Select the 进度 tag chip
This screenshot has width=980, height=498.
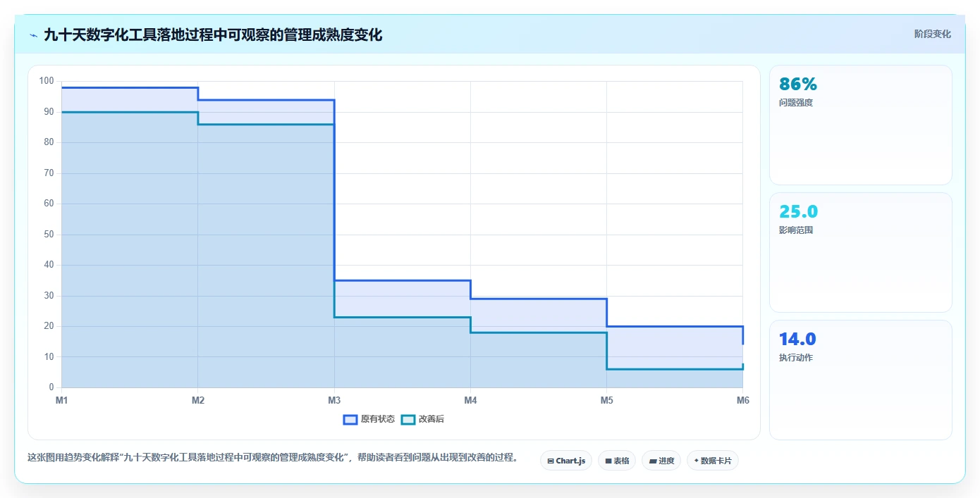661,461
